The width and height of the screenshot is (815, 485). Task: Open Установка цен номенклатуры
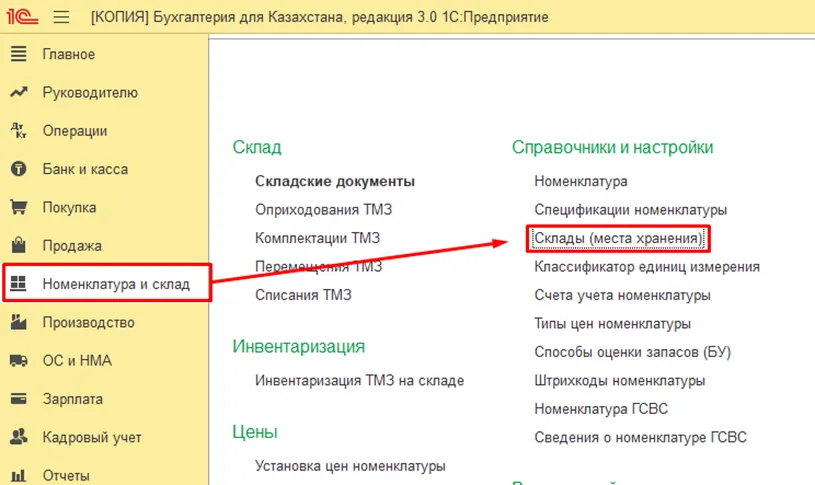(350, 466)
